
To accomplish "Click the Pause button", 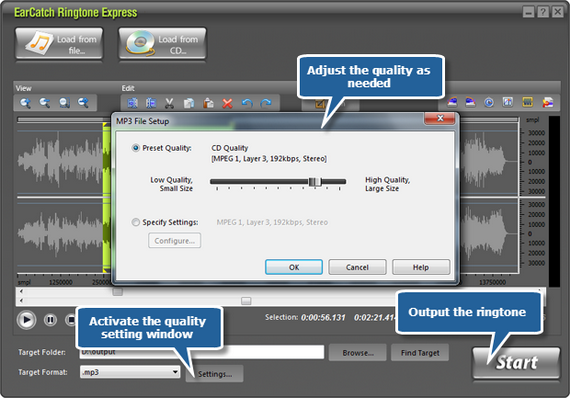I will pyautogui.click(x=50, y=320).
